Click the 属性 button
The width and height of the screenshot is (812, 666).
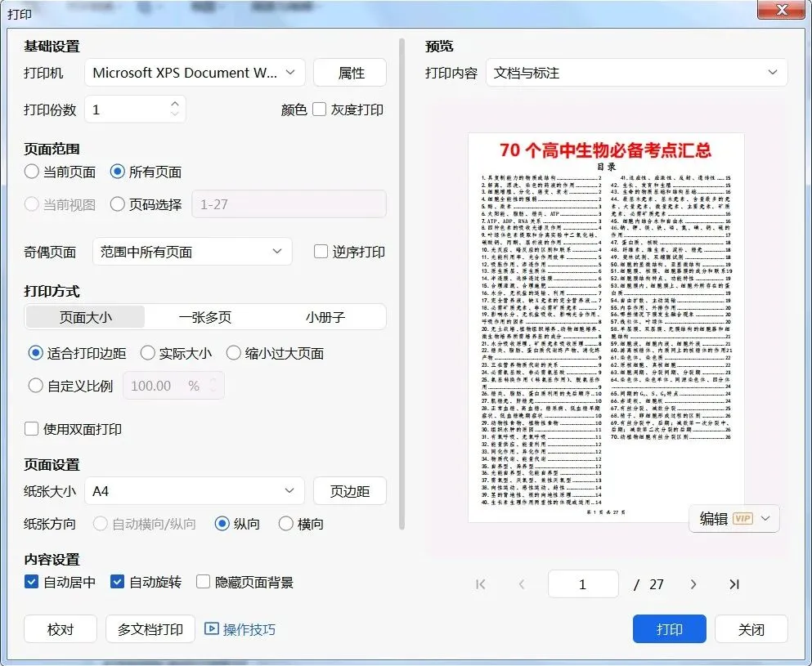350,73
